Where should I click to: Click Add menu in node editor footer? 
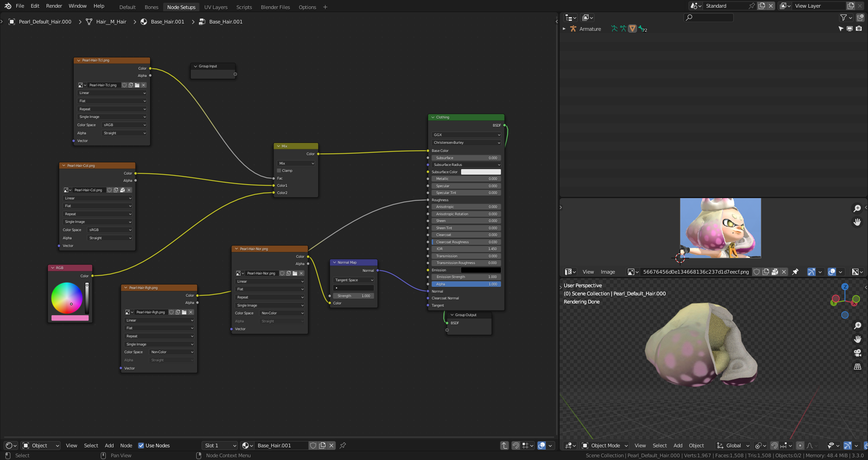[109, 446]
